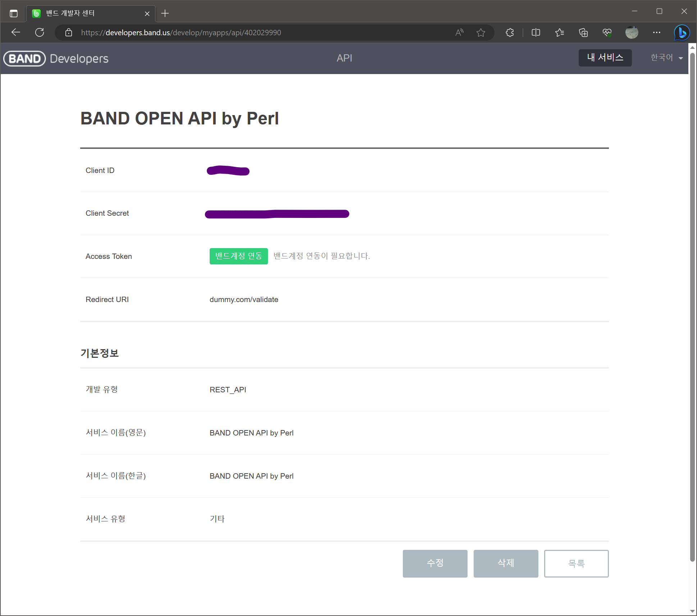The width and height of the screenshot is (697, 616).
Task: Click the scrollbar up arrow
Action: 692,47
